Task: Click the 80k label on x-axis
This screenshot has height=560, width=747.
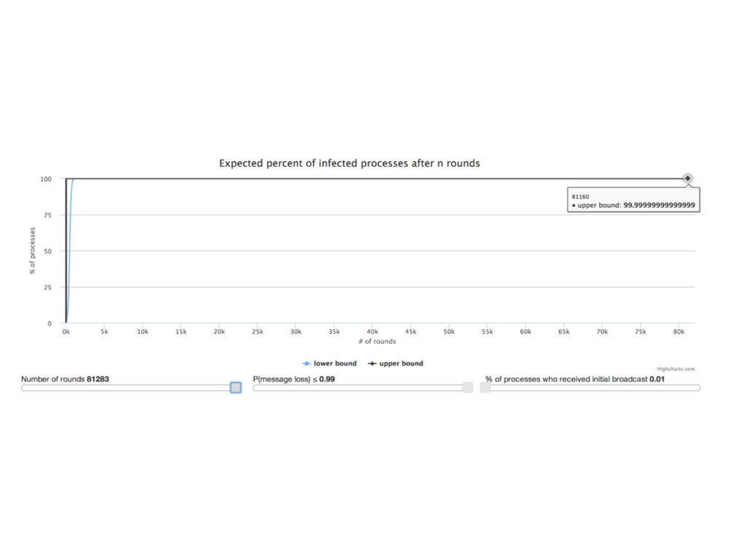Action: (x=678, y=332)
